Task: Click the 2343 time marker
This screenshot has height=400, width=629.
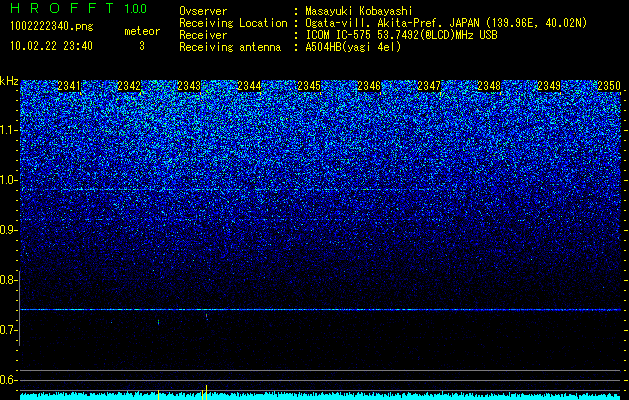Action: click(189, 86)
